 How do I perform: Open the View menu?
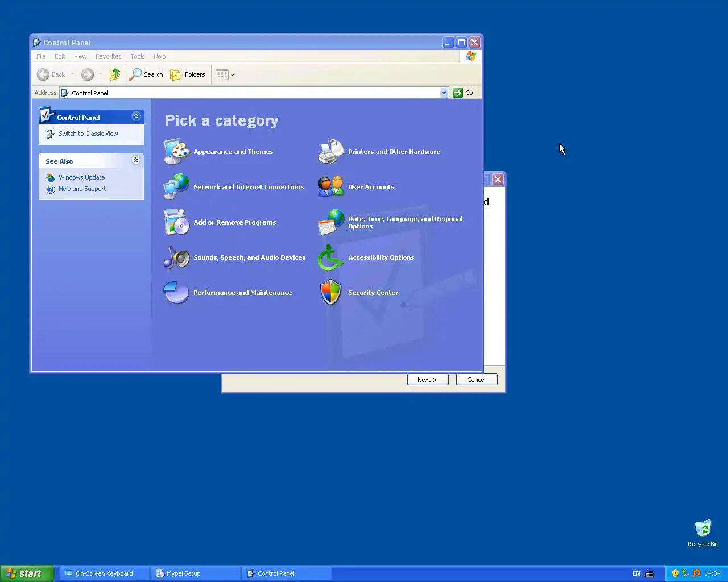pyautogui.click(x=80, y=56)
